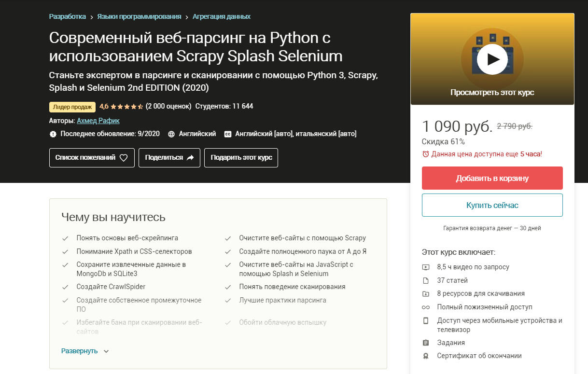
Task: Click the last update badge icon
Action: [x=53, y=134]
